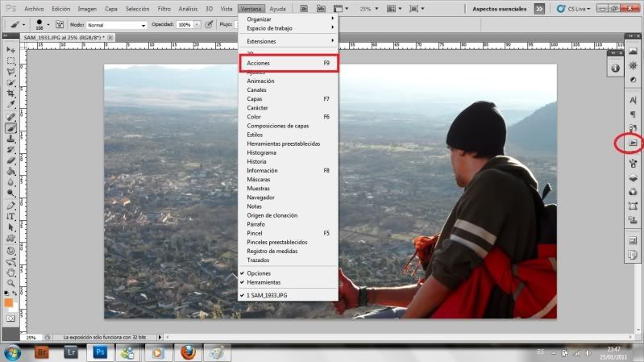Reset default colors small icon
The height and width of the screenshot is (362, 644).
(6, 293)
